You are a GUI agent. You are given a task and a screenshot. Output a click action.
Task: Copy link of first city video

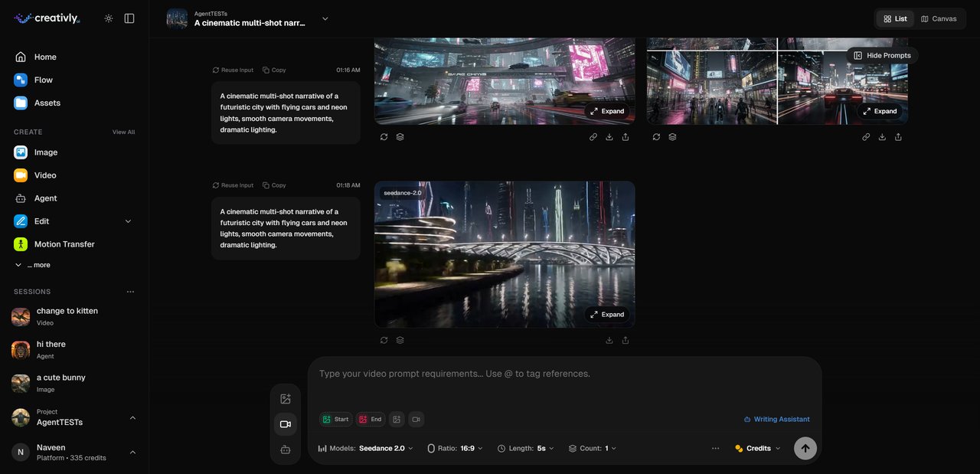pos(593,137)
